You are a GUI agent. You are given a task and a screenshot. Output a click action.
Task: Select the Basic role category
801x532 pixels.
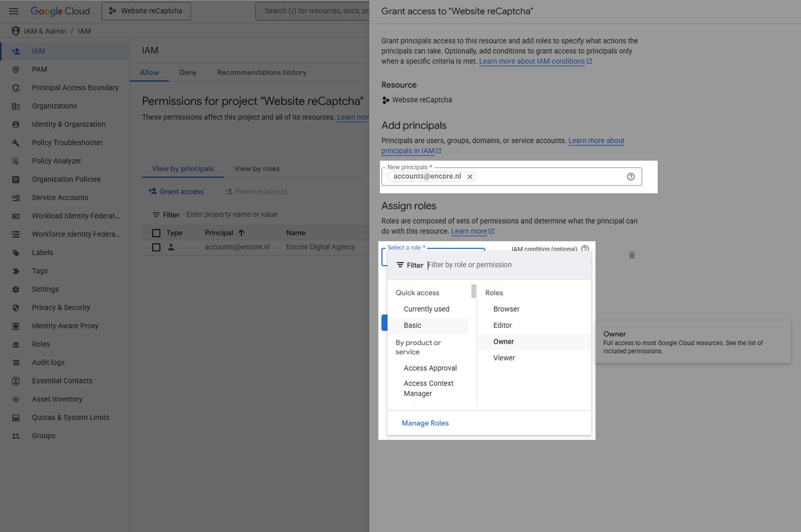(x=412, y=326)
